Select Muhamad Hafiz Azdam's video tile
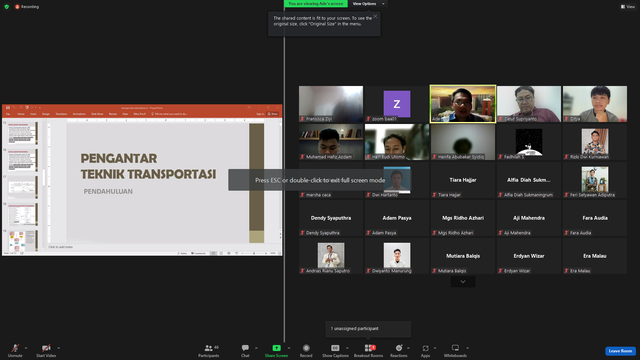The width and height of the screenshot is (640, 360). pos(331,142)
